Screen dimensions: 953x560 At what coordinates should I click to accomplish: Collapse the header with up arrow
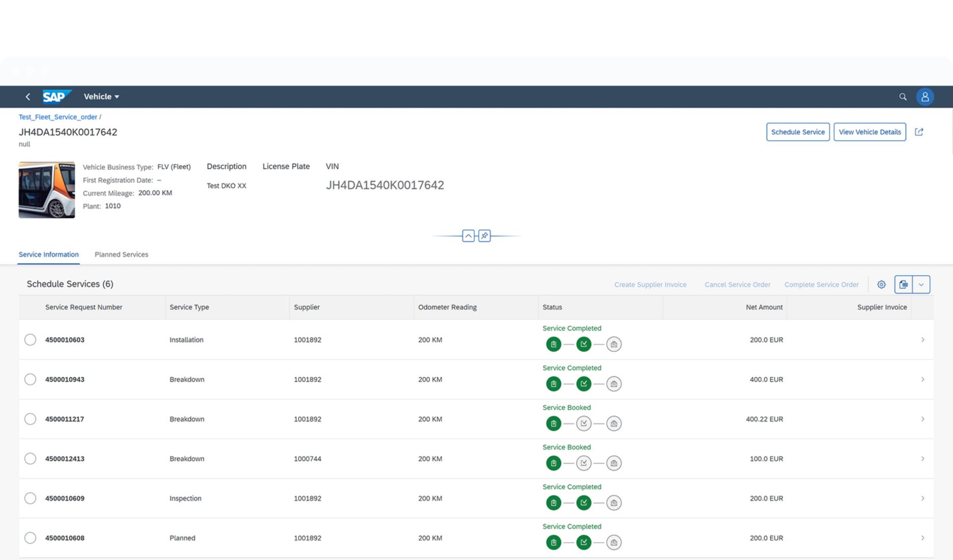pyautogui.click(x=468, y=236)
